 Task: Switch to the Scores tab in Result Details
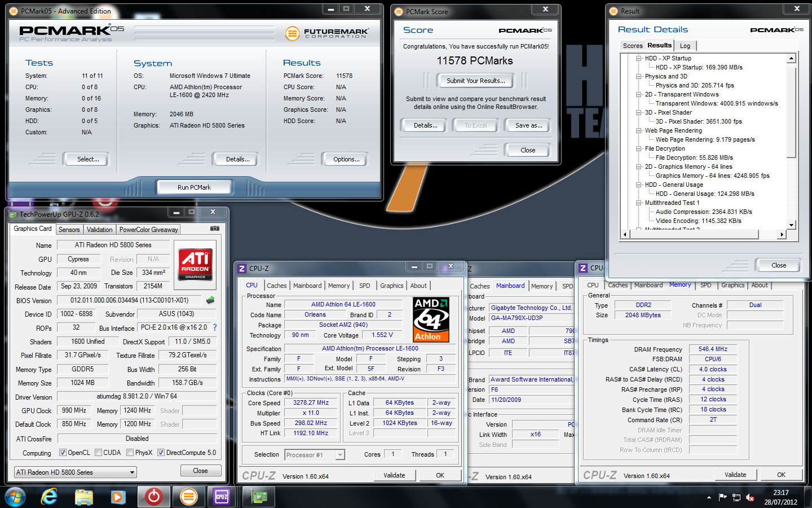[x=633, y=46]
